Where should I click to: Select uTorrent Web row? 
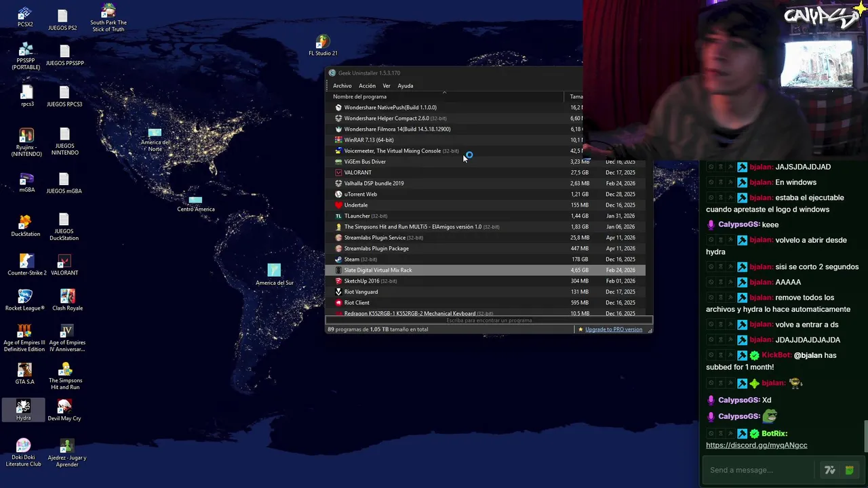[485, 194]
